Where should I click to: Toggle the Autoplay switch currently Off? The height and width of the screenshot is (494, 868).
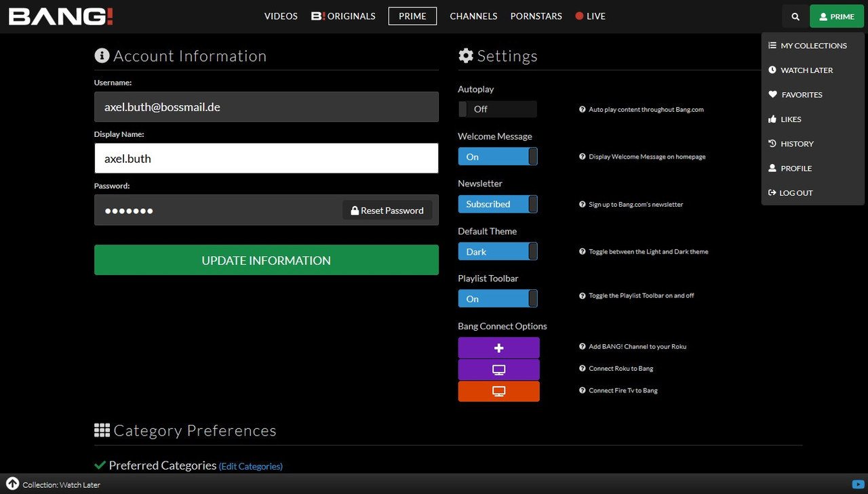pos(498,109)
